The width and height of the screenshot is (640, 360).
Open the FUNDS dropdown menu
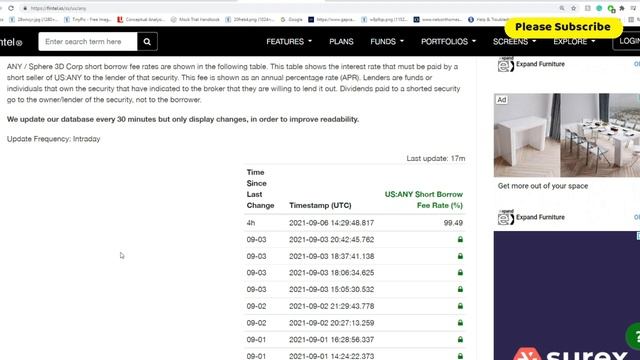(387, 42)
